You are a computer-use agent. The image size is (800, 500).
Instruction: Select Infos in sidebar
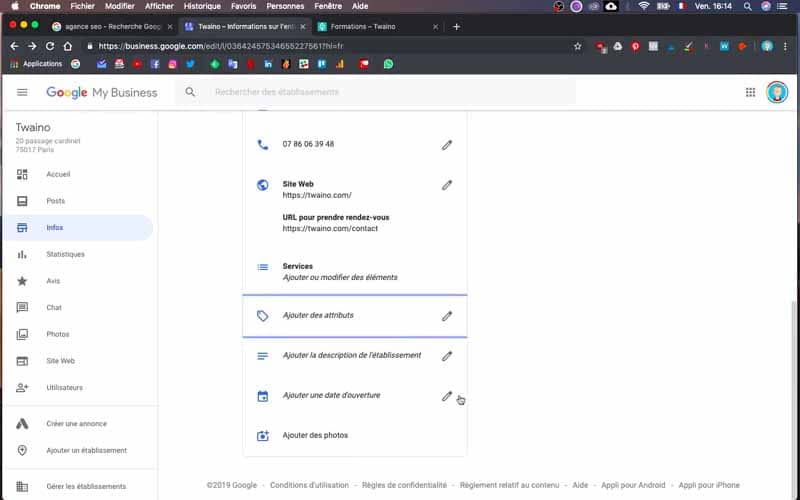tap(80, 228)
